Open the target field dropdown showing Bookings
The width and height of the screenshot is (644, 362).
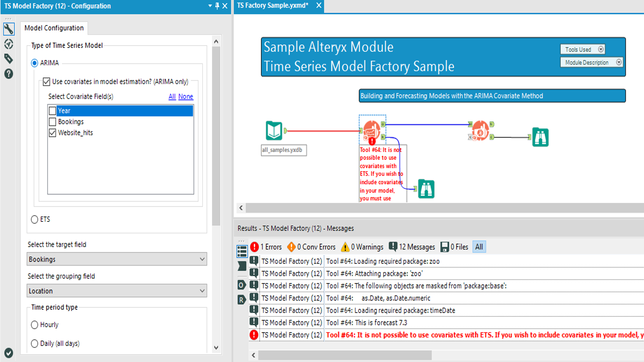[x=117, y=259]
